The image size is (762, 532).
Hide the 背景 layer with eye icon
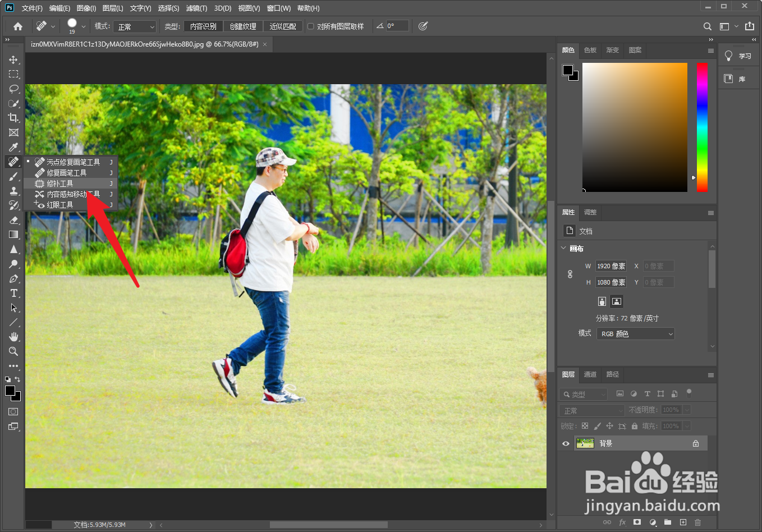pyautogui.click(x=566, y=443)
